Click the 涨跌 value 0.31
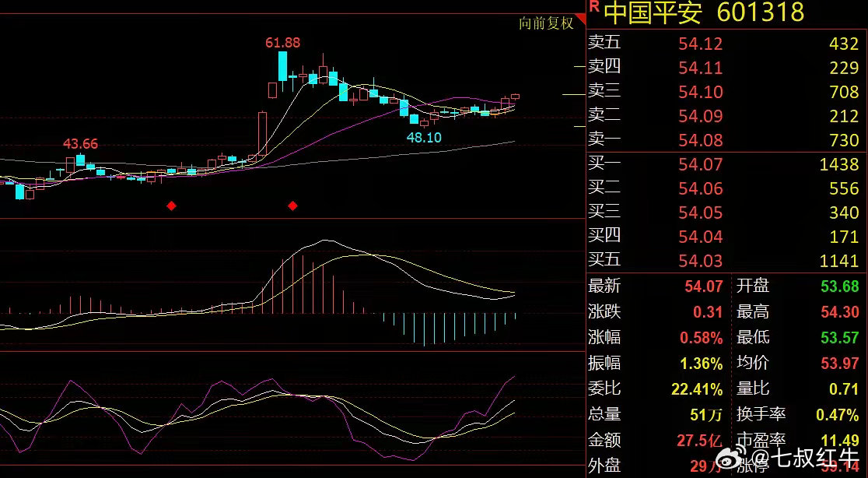The image size is (868, 478). pos(708,312)
